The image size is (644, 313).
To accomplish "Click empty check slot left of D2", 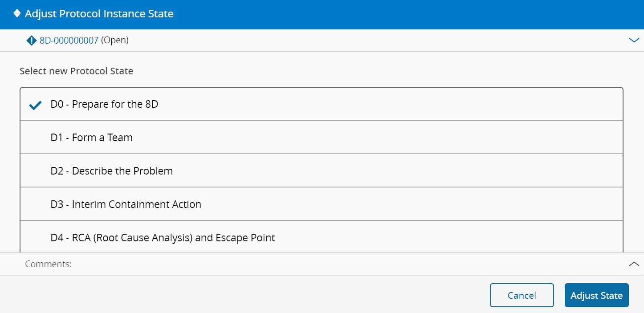I will [36, 171].
